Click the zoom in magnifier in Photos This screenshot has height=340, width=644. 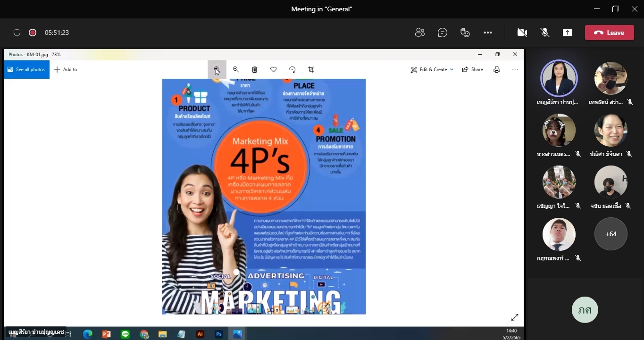[x=217, y=69]
